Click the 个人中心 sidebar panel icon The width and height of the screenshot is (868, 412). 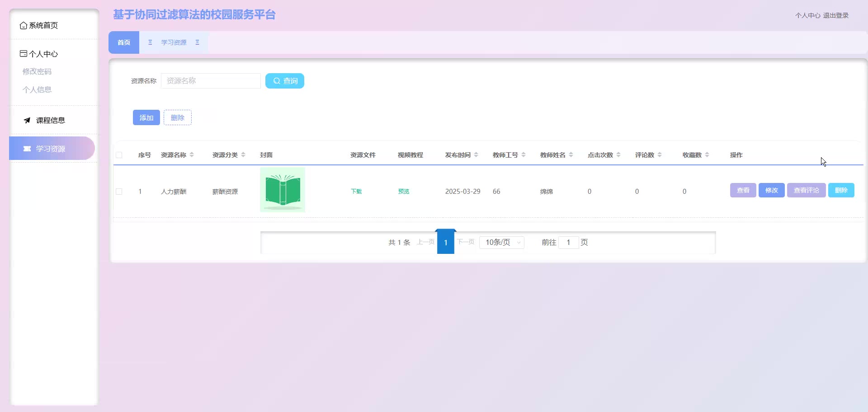click(24, 54)
